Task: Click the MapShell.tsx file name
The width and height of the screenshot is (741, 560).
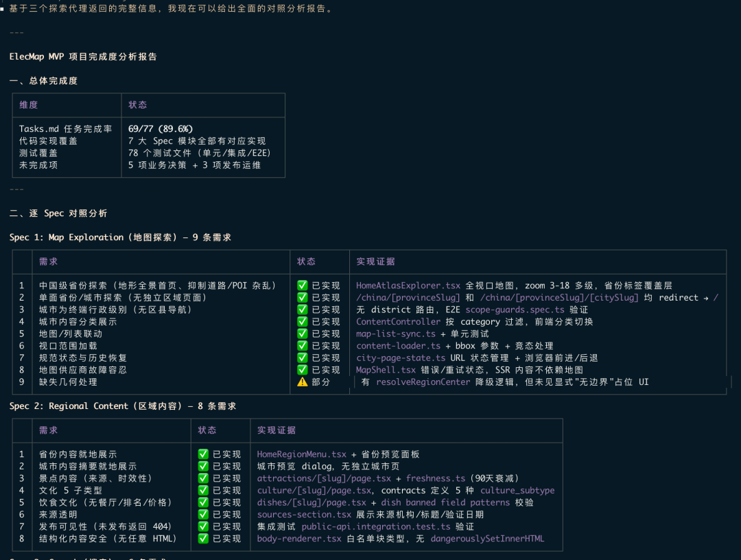Action: [386, 370]
